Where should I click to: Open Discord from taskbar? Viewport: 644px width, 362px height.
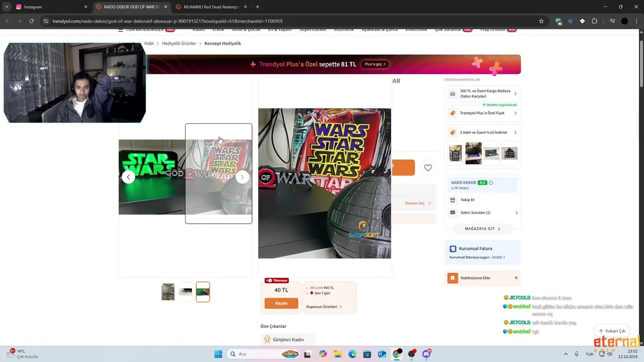[426, 354]
